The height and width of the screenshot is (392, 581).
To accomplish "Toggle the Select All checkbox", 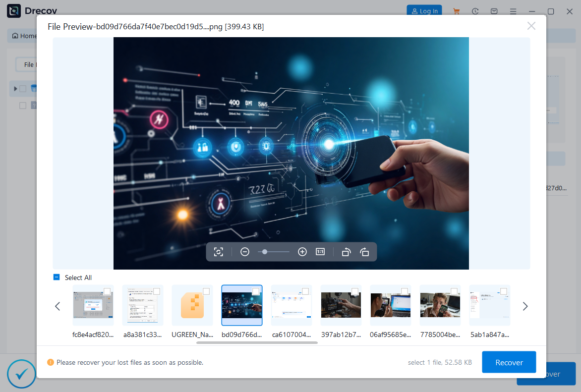I will point(56,278).
